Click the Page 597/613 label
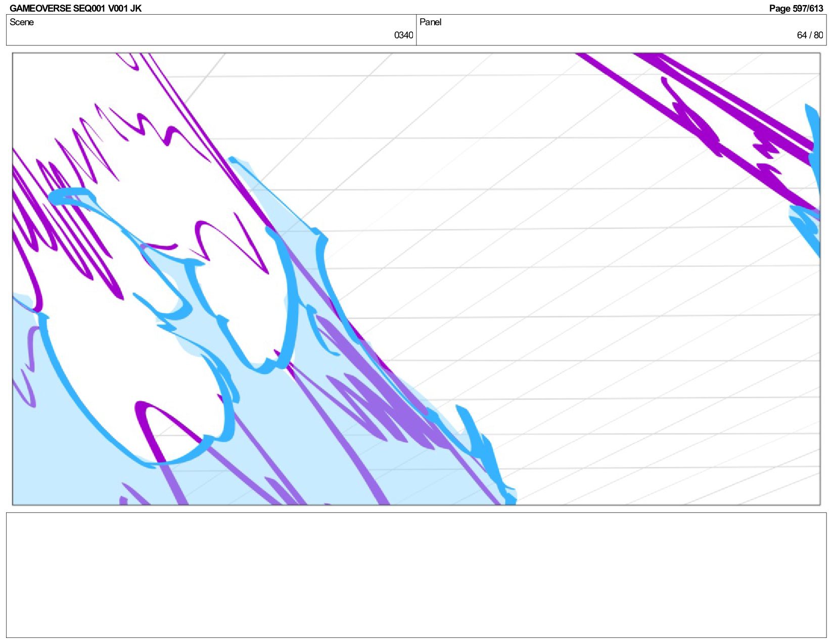834x644 pixels. [796, 8]
